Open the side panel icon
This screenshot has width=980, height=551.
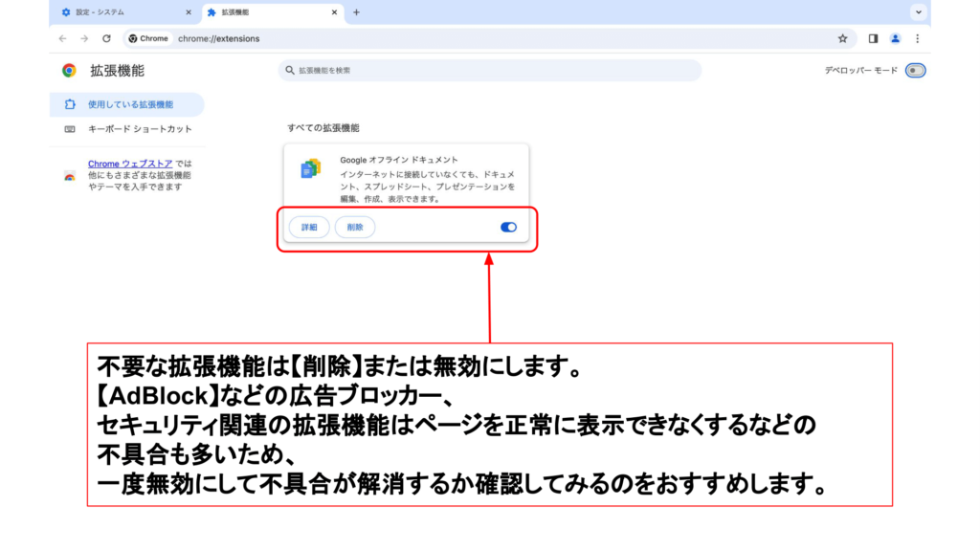(873, 38)
